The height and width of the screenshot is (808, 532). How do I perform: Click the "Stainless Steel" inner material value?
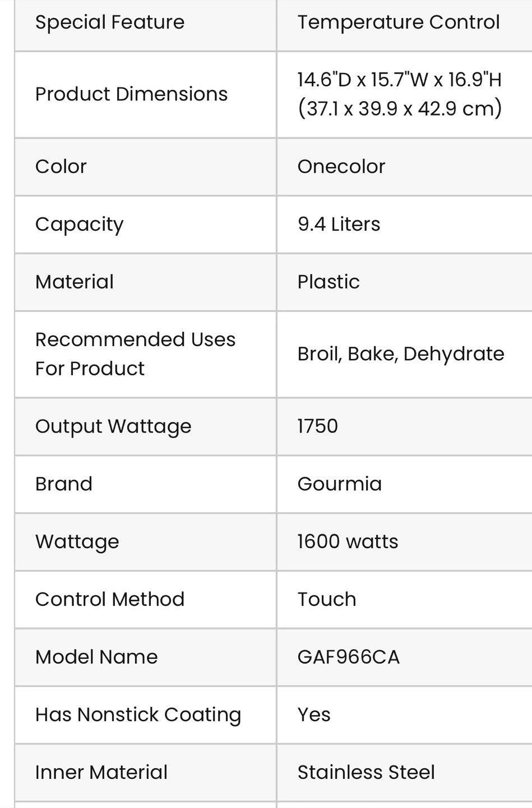(x=366, y=773)
